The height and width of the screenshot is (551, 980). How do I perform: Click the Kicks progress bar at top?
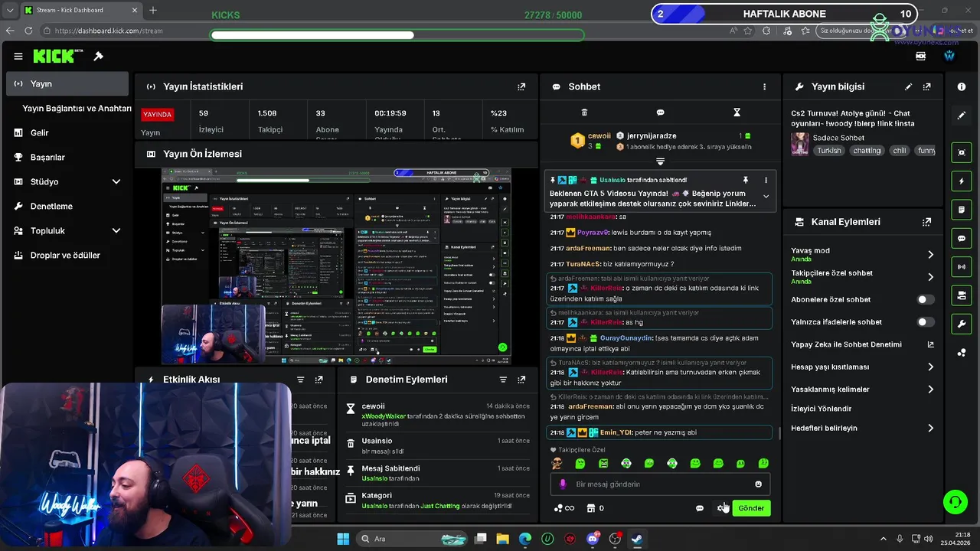[x=397, y=35]
